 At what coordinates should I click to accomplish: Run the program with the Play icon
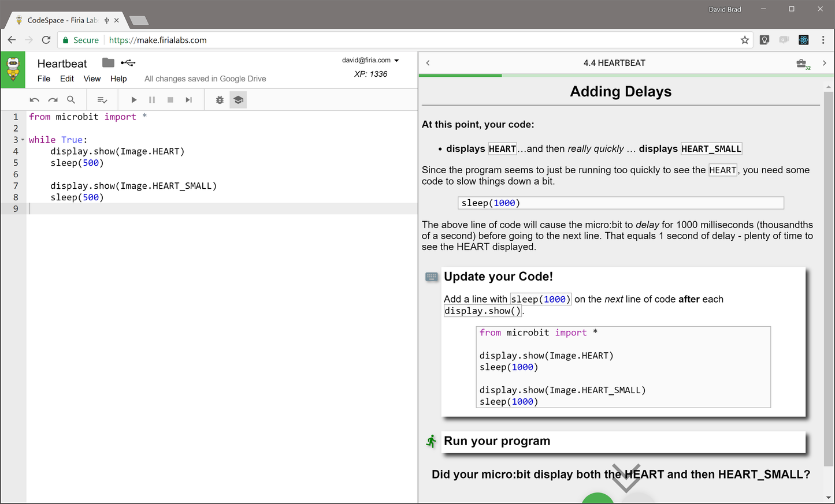tap(133, 99)
